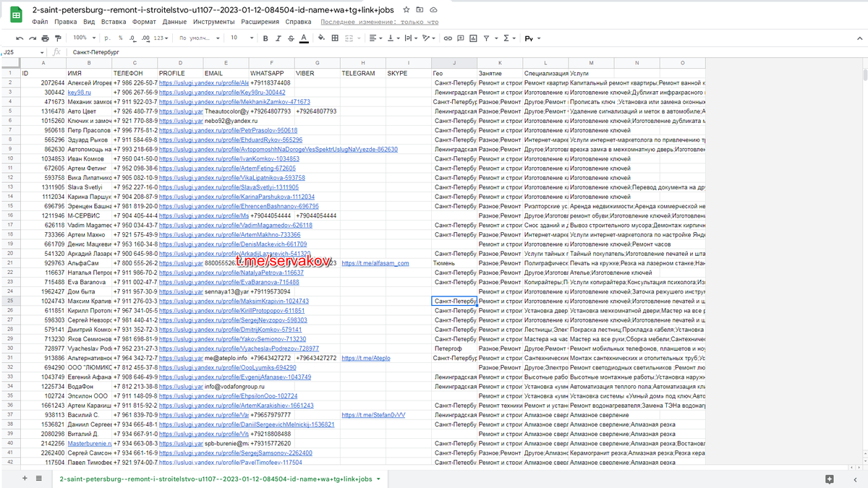
Task: Open the Правка menu
Action: (x=66, y=22)
